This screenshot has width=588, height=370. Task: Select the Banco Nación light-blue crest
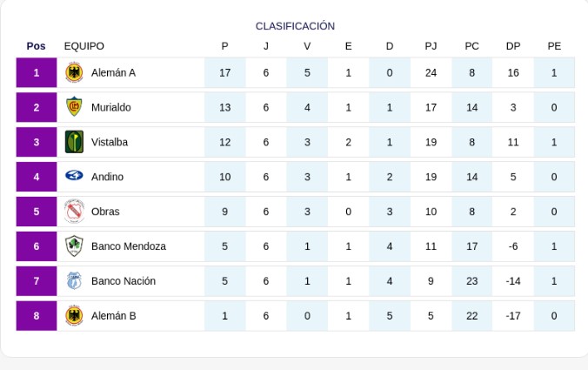74,280
